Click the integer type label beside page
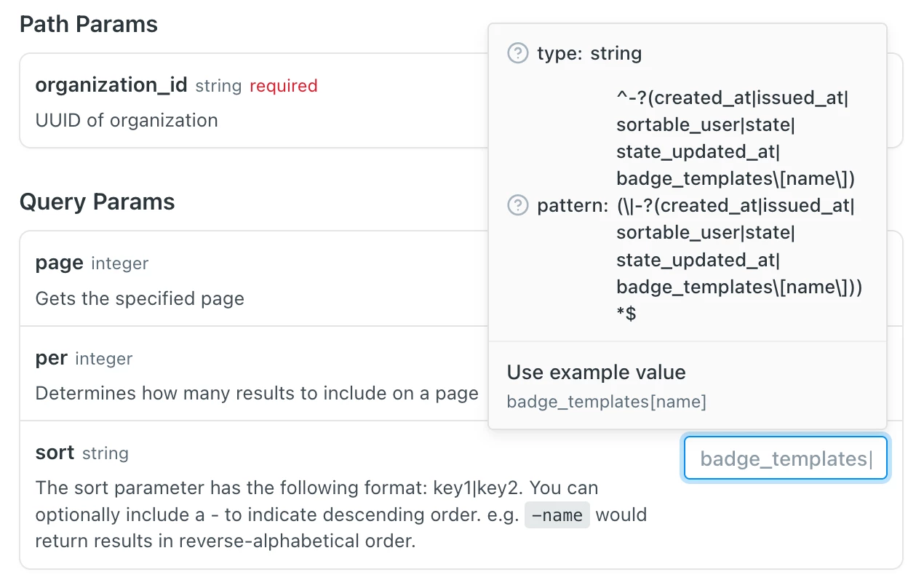The width and height of the screenshot is (924, 588). (x=119, y=263)
